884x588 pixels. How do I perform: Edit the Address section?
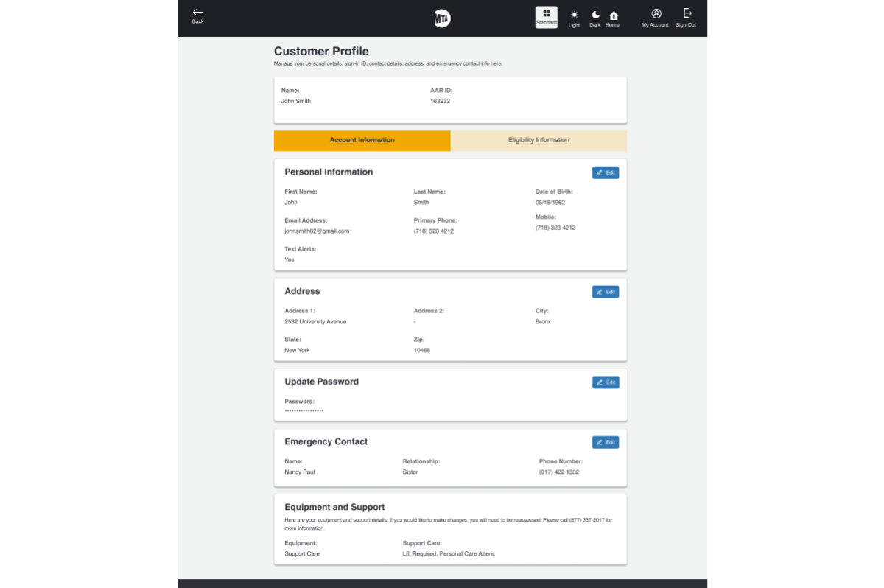coord(605,292)
